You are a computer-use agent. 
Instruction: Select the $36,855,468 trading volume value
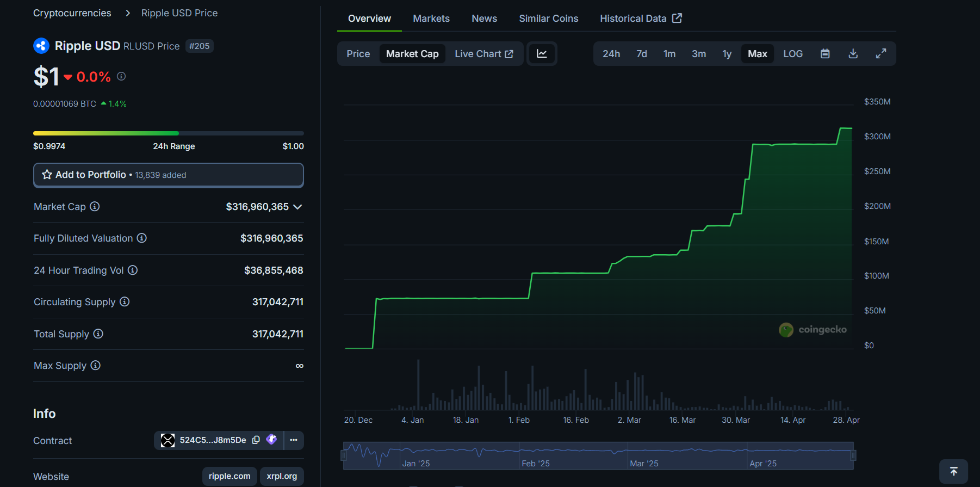(274, 270)
